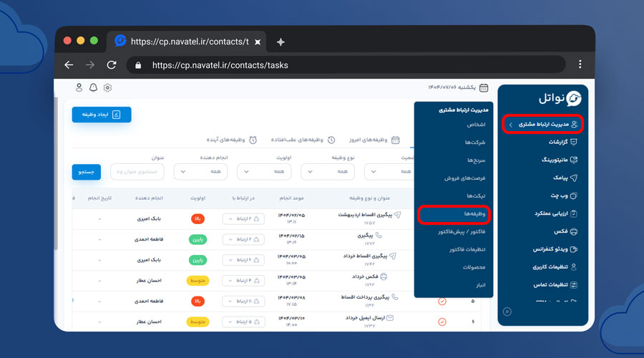Expand the اولویت filter dropdown
The width and height of the screenshot is (644, 358).
click(x=263, y=172)
